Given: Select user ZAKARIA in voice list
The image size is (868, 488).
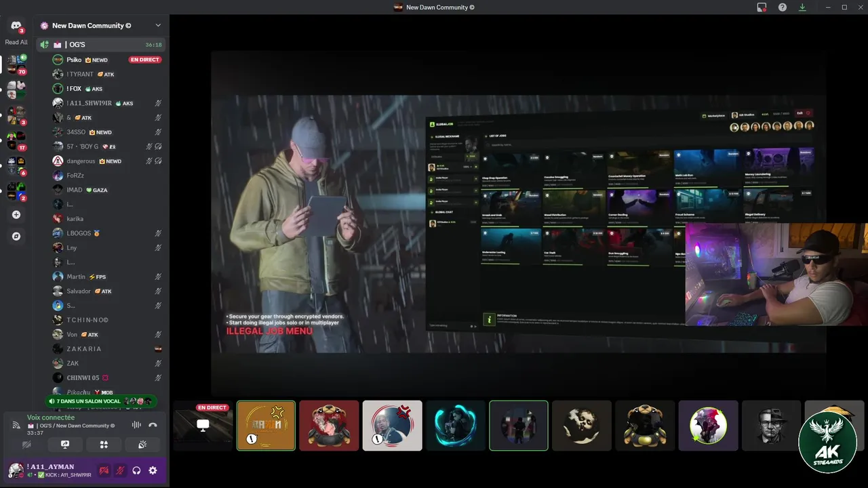Looking at the screenshot, I should click(84, 349).
